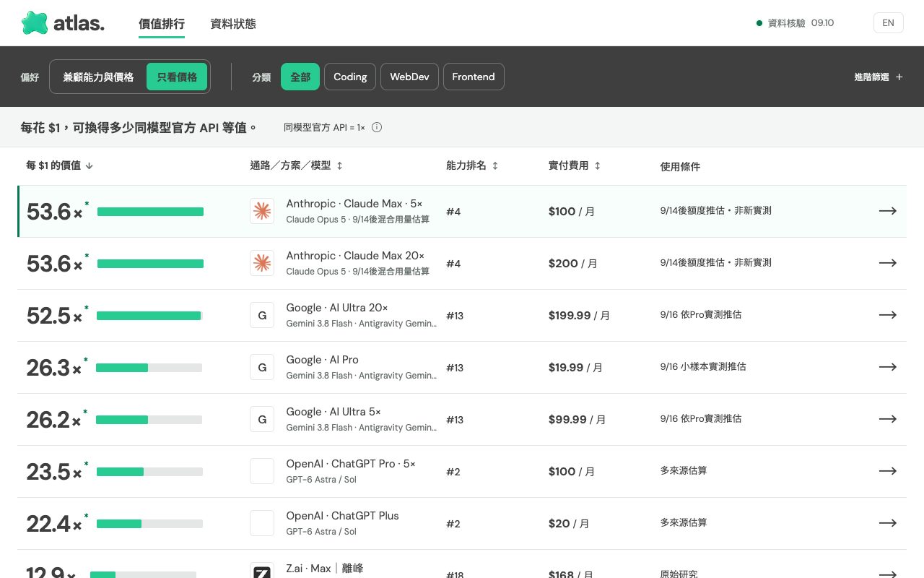Click the $99.99 / 月 price

577,420
